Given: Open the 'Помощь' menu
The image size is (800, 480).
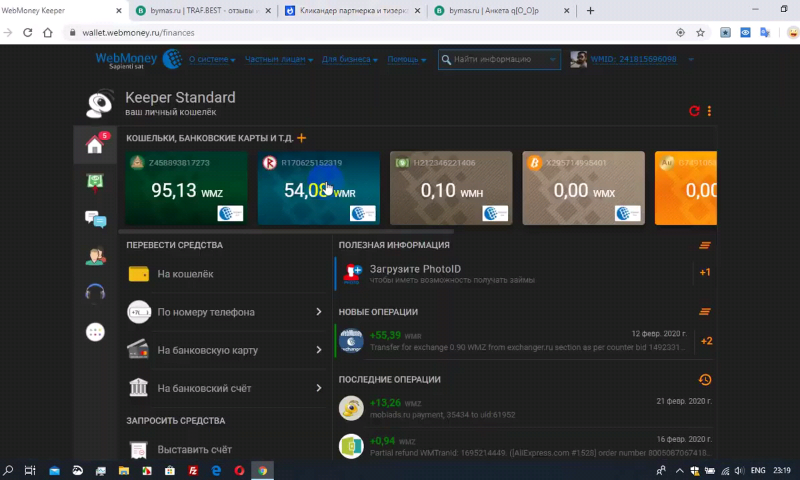Looking at the screenshot, I should coord(407,60).
